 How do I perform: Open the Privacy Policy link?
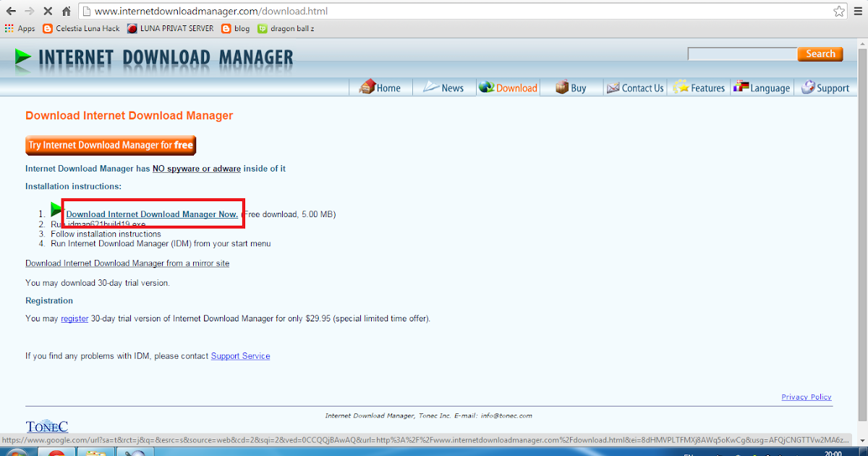pyautogui.click(x=807, y=397)
